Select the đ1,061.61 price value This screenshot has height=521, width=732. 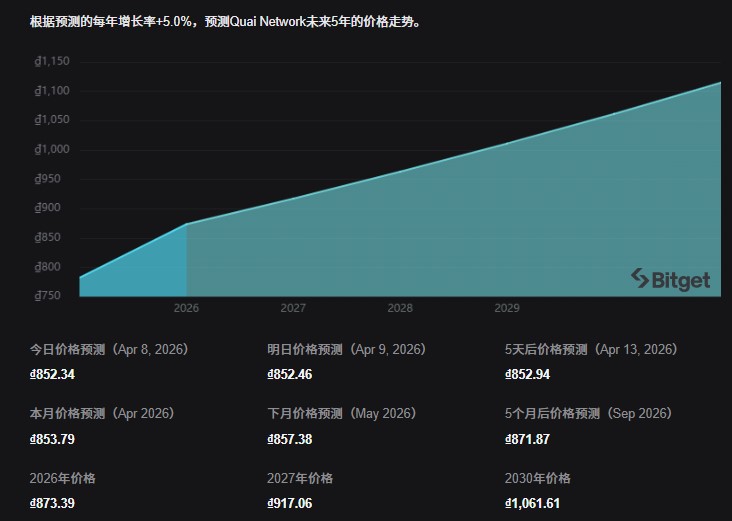pyautogui.click(x=532, y=503)
